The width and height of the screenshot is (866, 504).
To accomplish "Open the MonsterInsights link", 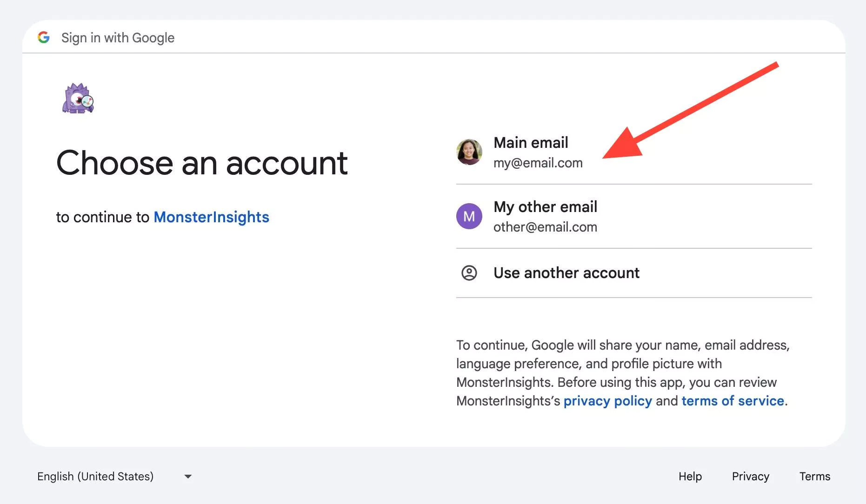I will [212, 217].
